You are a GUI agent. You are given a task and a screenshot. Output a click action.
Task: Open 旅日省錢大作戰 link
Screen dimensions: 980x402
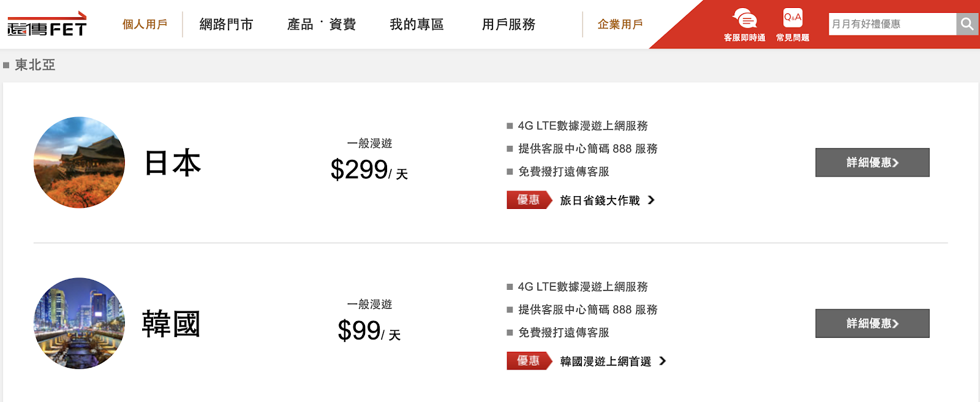click(x=600, y=200)
